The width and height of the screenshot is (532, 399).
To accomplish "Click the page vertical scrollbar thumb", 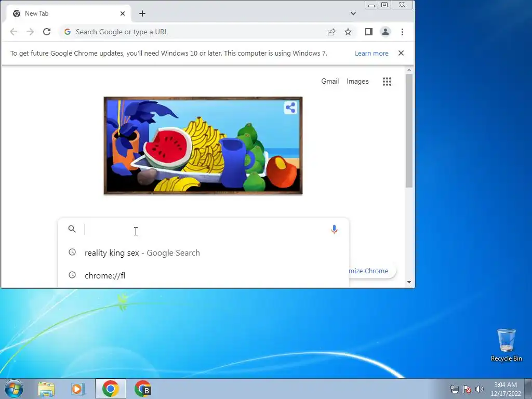I will tap(409, 130).
